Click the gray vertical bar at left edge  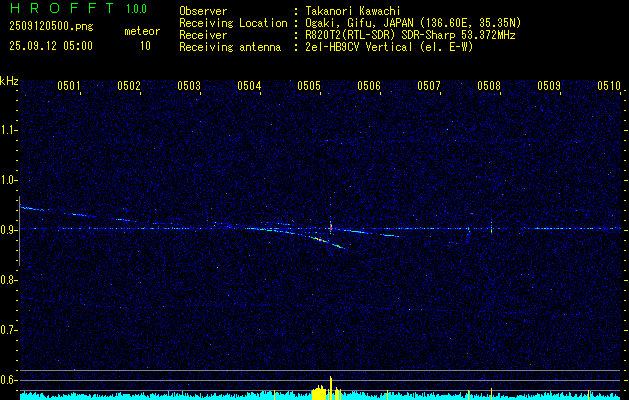click(19, 231)
